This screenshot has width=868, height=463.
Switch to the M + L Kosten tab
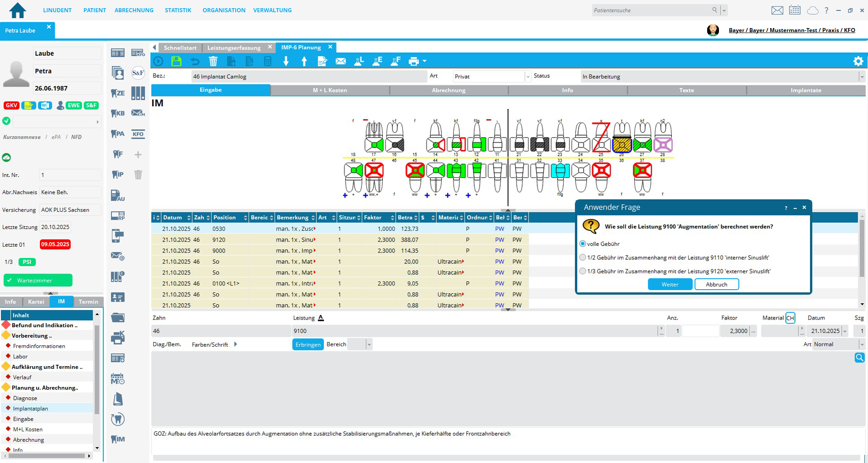click(x=330, y=90)
